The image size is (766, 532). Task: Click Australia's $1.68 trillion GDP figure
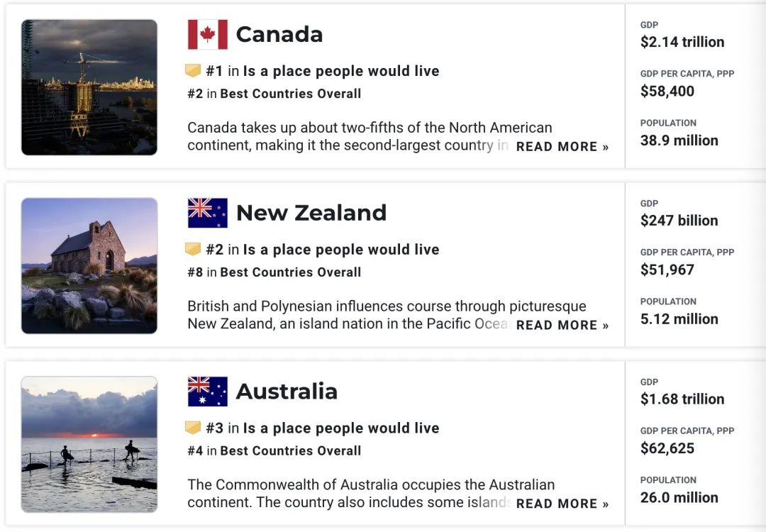[682, 399]
